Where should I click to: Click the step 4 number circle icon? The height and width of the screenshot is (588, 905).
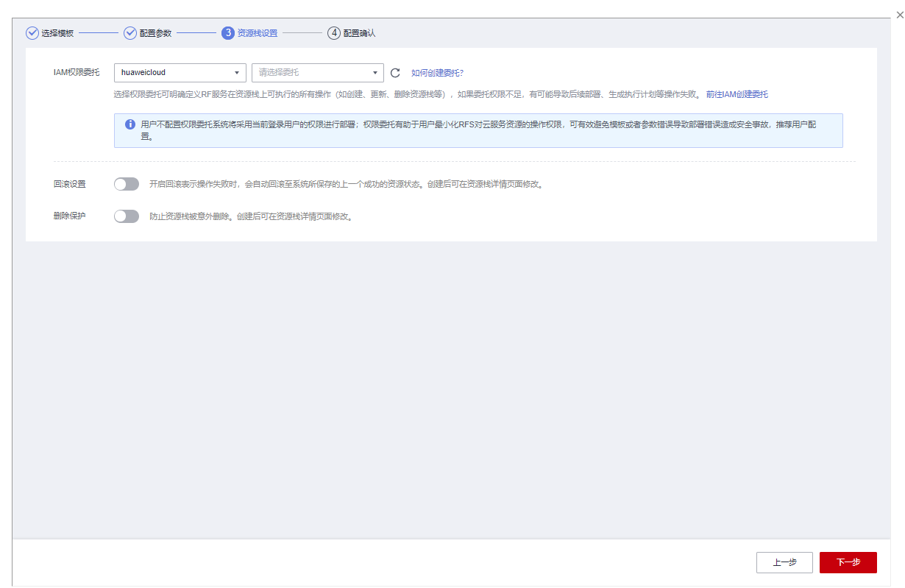[334, 33]
